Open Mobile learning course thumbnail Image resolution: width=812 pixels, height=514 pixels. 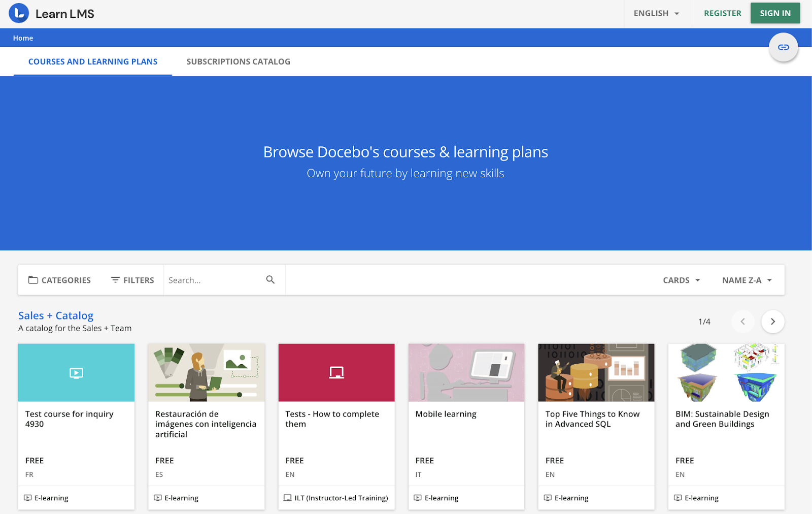click(x=466, y=373)
